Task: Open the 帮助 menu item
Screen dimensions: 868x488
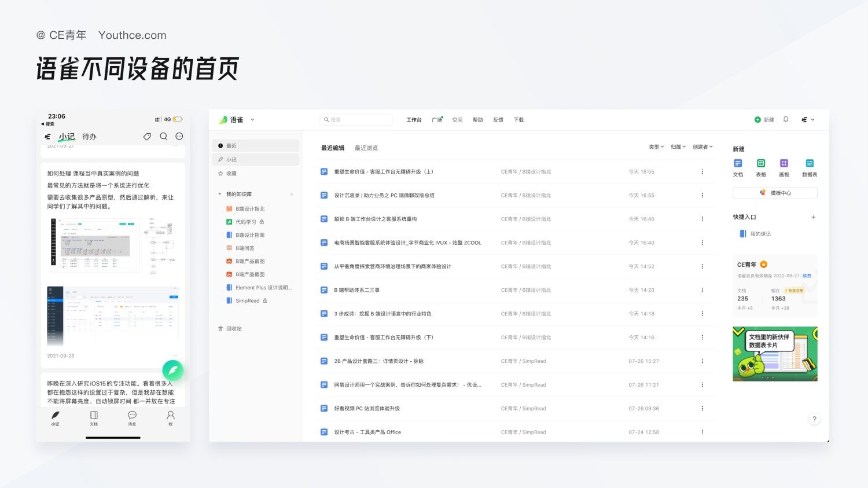Action: (x=477, y=120)
